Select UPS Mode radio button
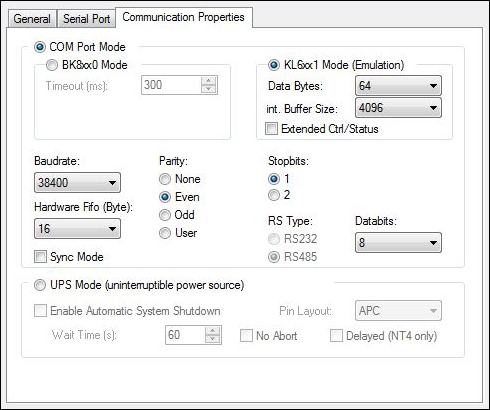 tap(40, 285)
